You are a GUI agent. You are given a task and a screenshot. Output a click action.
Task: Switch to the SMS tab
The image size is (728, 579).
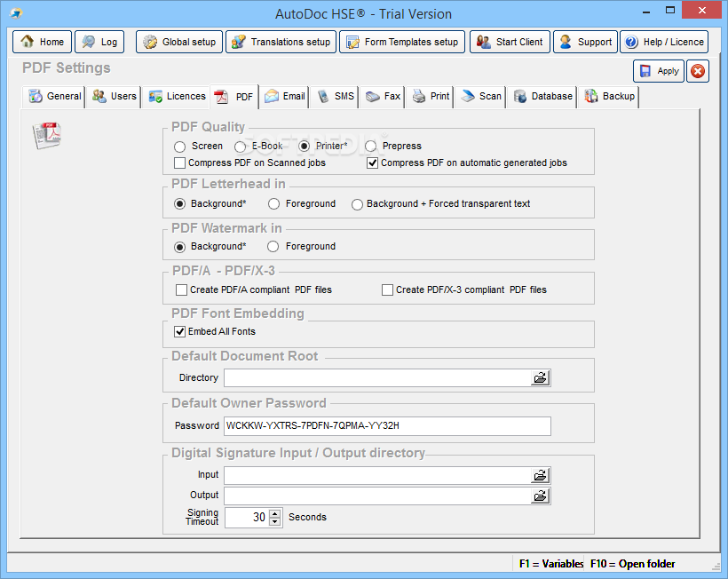pyautogui.click(x=335, y=97)
